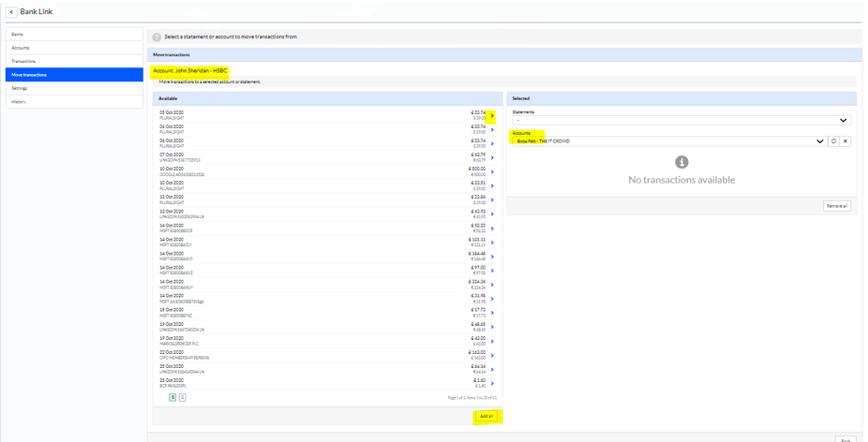
Task: Open Settings in the sidebar
Action: [74, 88]
